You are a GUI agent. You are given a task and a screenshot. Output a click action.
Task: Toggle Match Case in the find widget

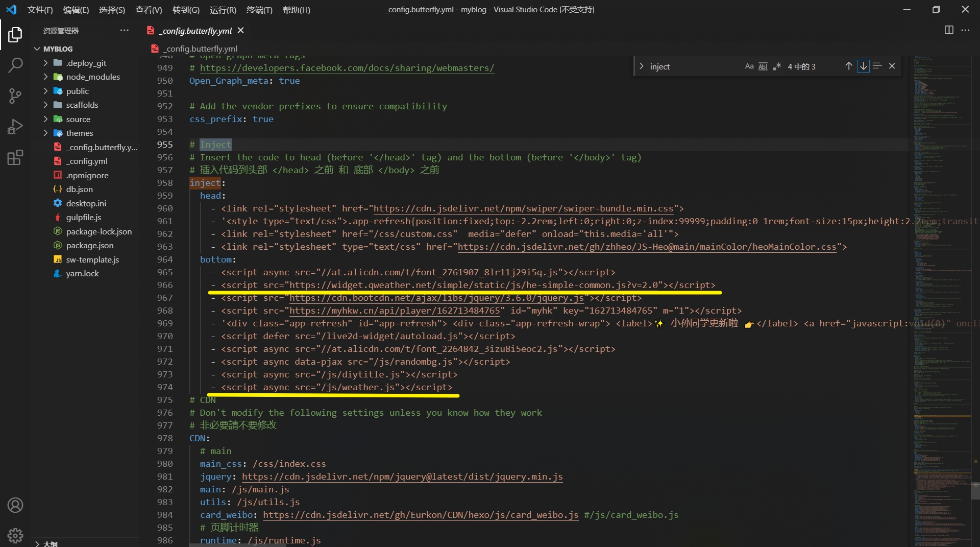[749, 66]
